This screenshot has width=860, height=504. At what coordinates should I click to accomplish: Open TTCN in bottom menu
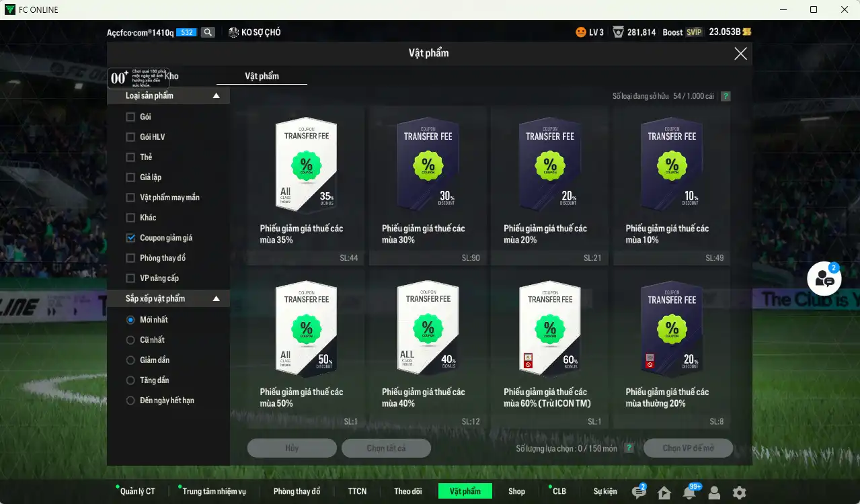click(357, 491)
